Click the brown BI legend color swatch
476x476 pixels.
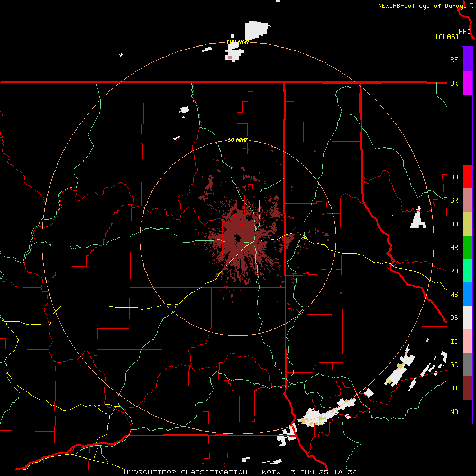point(467,388)
